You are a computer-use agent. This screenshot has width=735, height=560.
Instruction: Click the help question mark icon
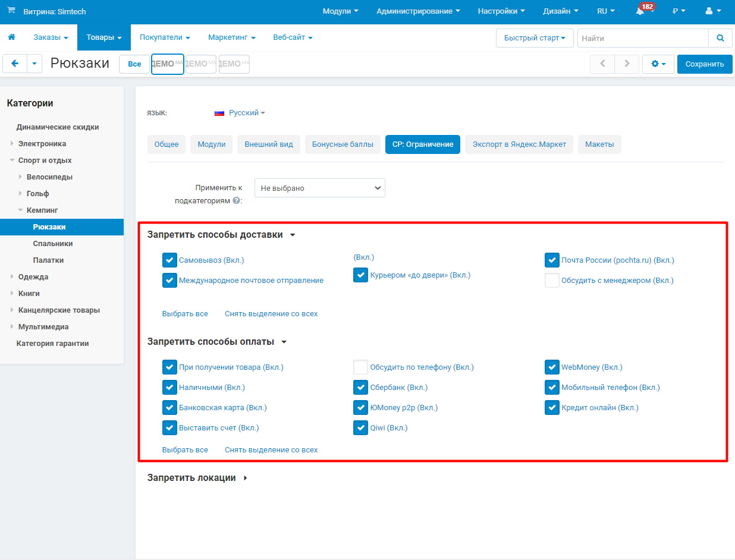pos(237,200)
